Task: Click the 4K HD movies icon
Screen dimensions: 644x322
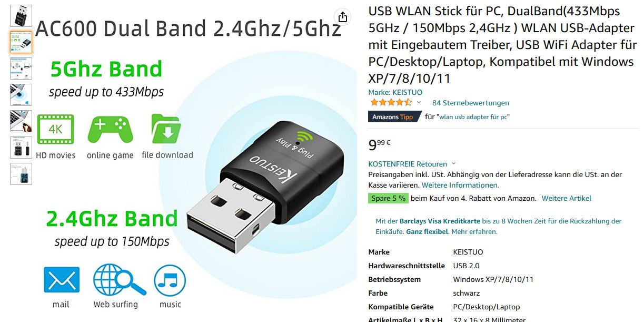Action: click(x=55, y=129)
